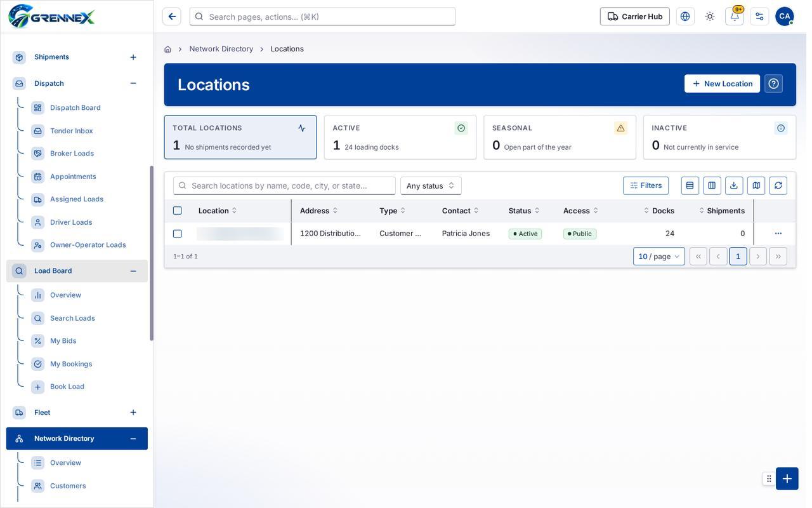This screenshot has width=812, height=508.
Task: Open the Any status dropdown
Action: point(431,185)
